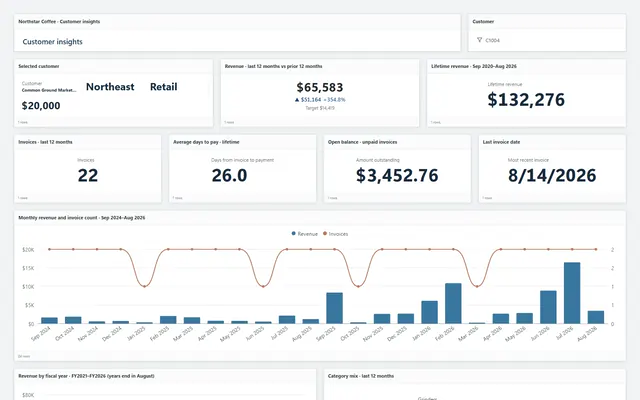Click the Jul 2026 revenue bar
Screen dimensions: 640x400
(572, 293)
